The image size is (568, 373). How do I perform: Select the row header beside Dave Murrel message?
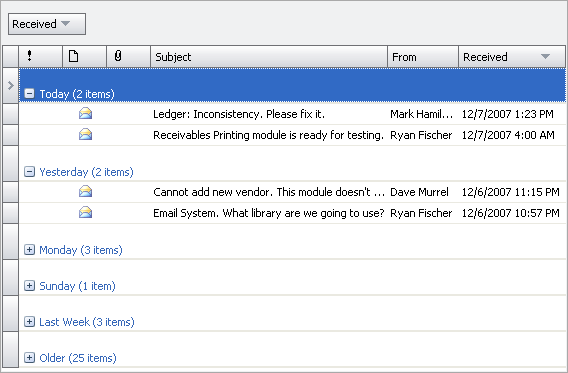pyautogui.click(x=11, y=192)
